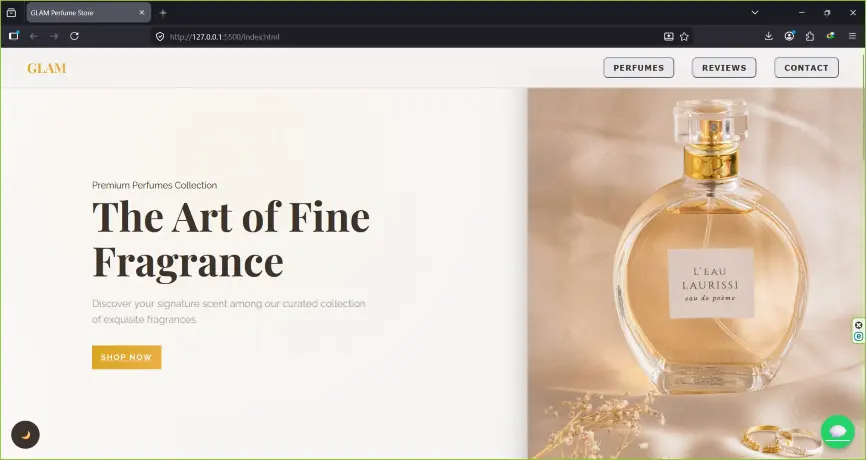
Task: Jump to the Contact section
Action: (806, 67)
